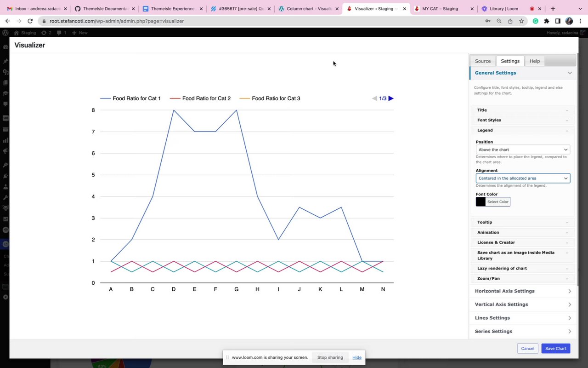Click the password key icon in address bar
This screenshot has width=588, height=368.
(x=488, y=21)
